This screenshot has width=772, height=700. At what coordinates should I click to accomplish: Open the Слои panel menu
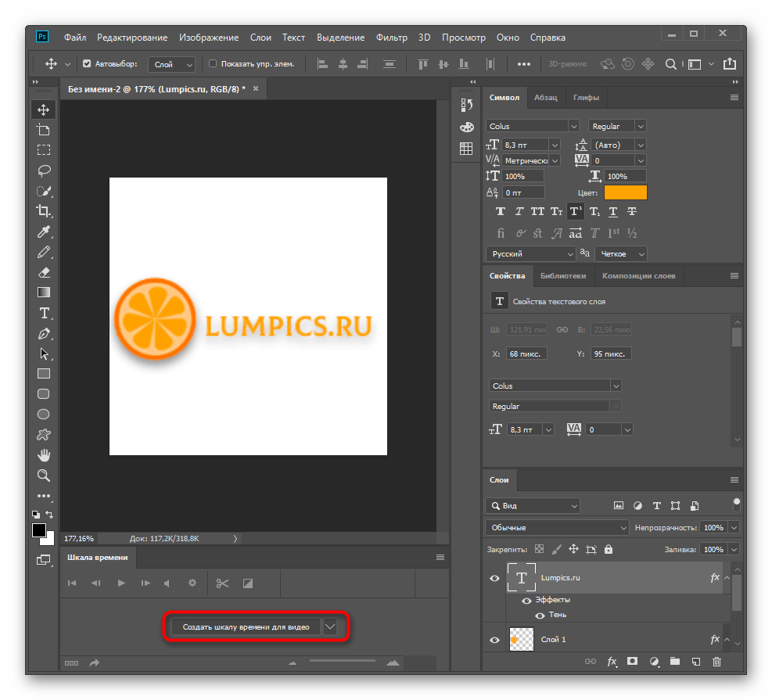pos(734,480)
